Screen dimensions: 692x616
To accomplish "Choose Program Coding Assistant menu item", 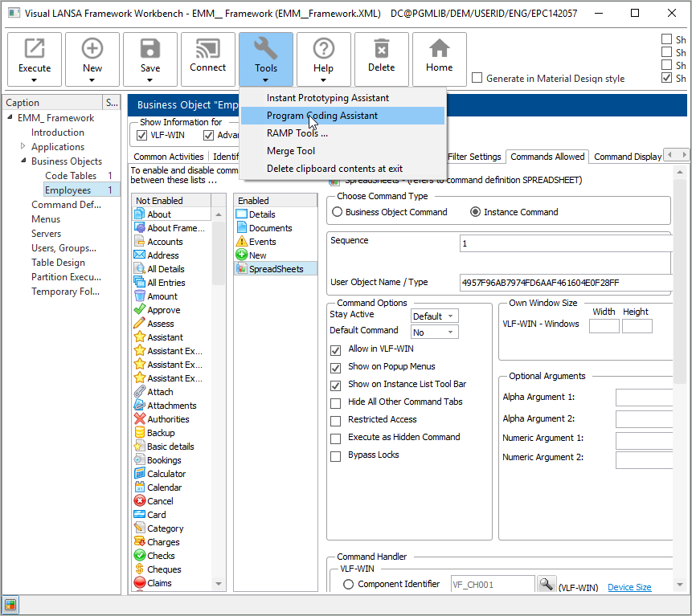I will pyautogui.click(x=321, y=116).
